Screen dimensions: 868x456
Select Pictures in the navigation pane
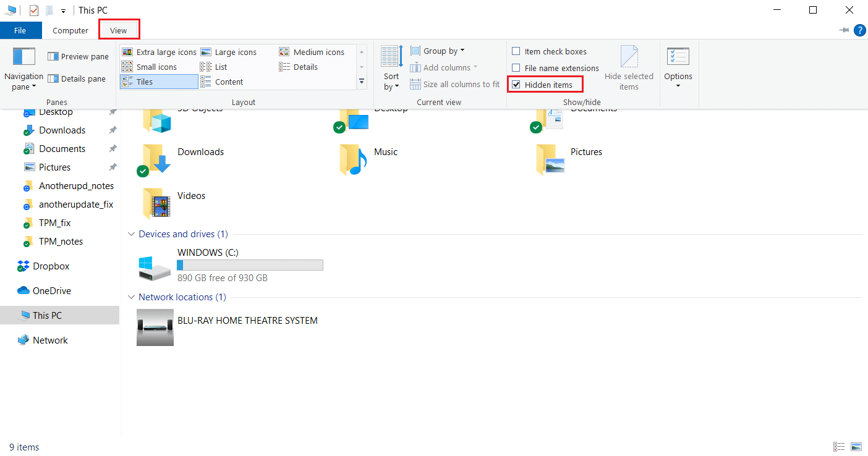coord(54,167)
